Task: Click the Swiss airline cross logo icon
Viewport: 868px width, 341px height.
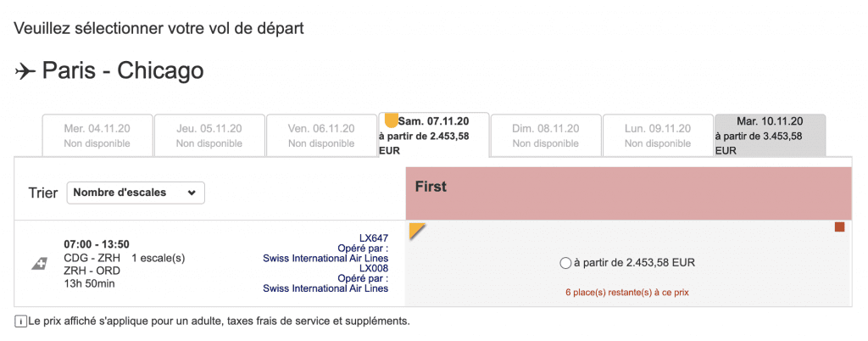Action: pos(38,264)
